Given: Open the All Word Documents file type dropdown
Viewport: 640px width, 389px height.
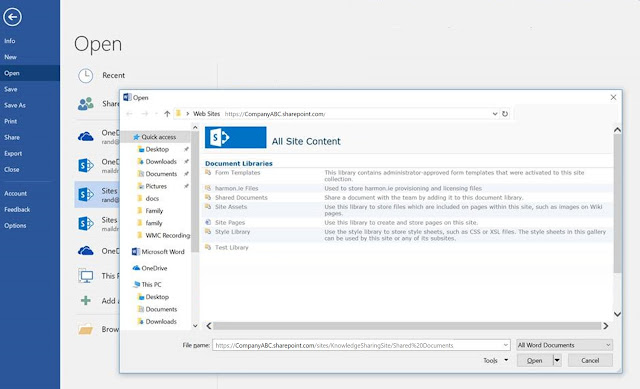Looking at the screenshot, I should [564, 345].
